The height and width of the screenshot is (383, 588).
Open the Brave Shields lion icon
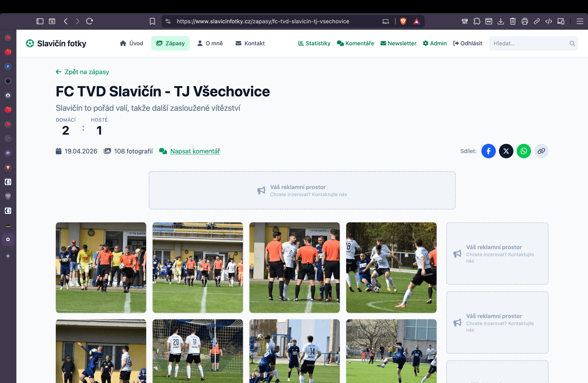coord(403,21)
